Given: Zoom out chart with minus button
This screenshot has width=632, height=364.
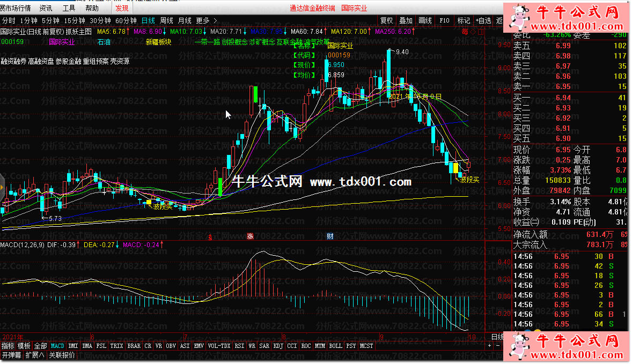Looking at the screenshot, I should 498,346.
